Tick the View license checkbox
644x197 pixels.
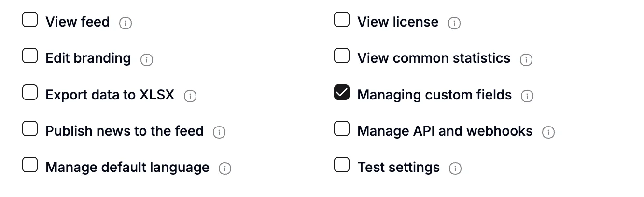[342, 20]
